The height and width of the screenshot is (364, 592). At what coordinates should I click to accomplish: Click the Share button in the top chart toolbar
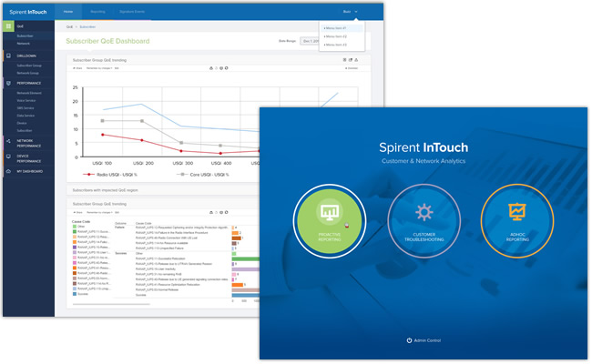tap(77, 68)
